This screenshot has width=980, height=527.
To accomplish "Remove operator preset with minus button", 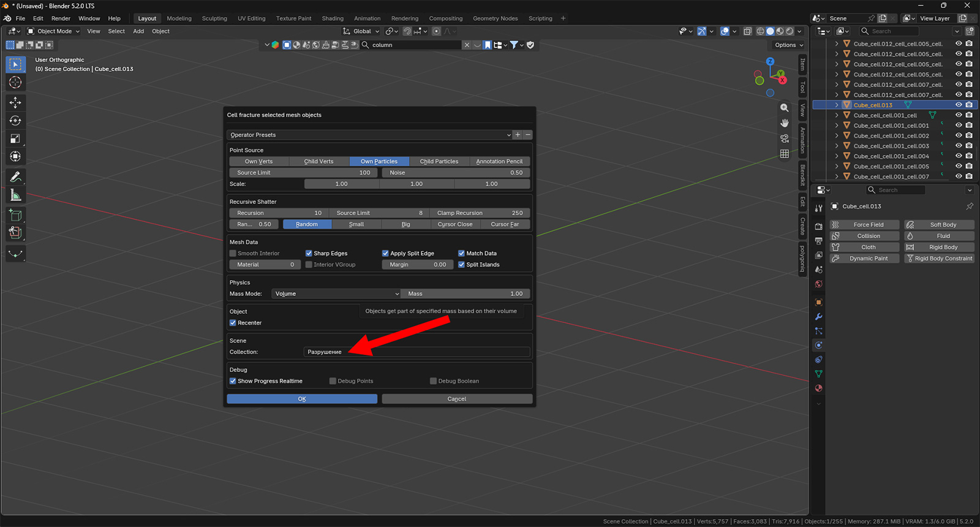I will coord(528,135).
